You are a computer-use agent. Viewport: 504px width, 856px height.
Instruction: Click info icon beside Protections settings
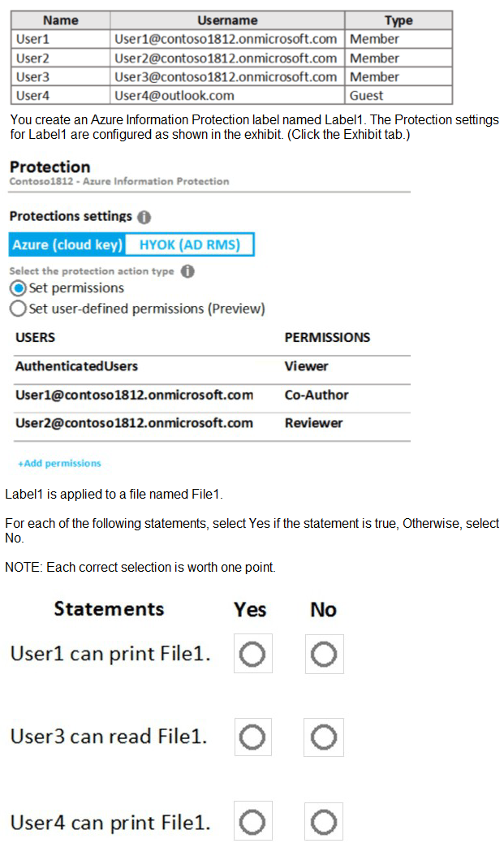point(144,218)
